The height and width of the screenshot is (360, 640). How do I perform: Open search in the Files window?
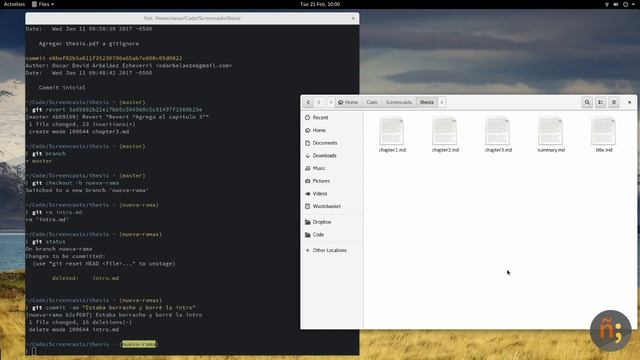(x=587, y=102)
